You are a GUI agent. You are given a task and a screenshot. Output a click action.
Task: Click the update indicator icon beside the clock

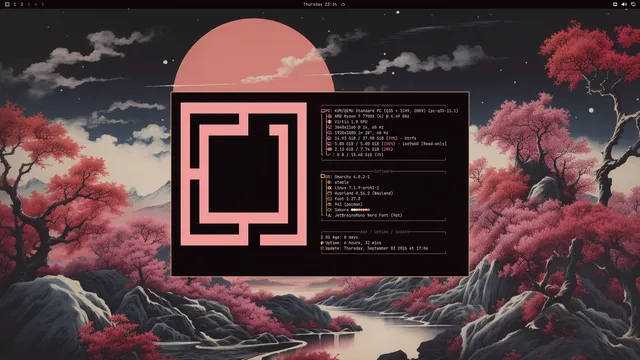point(343,4)
